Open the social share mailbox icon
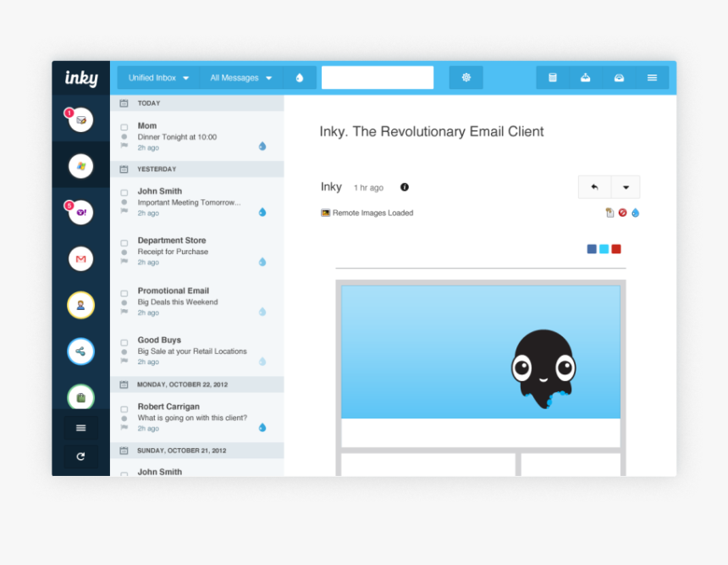The width and height of the screenshot is (728, 565). [80, 352]
